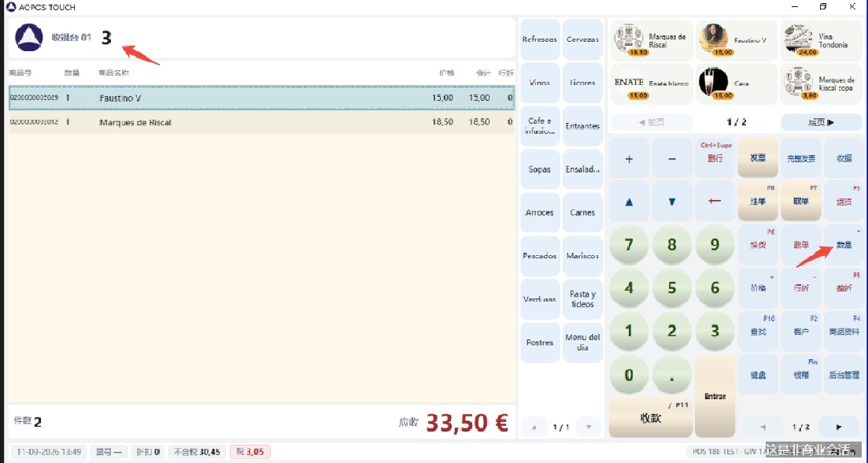This screenshot has width=868, height=463.
Task: Open the Verduras category
Action: 540,299
